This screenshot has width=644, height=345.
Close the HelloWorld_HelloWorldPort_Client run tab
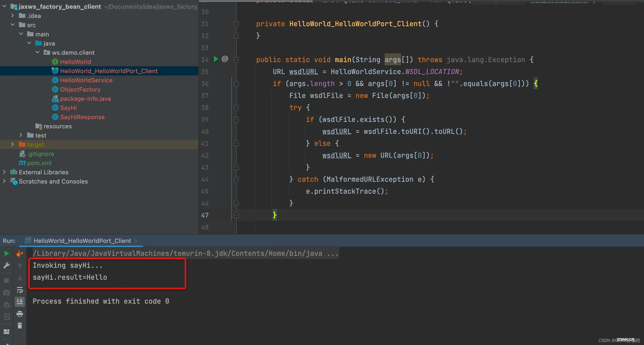click(136, 241)
